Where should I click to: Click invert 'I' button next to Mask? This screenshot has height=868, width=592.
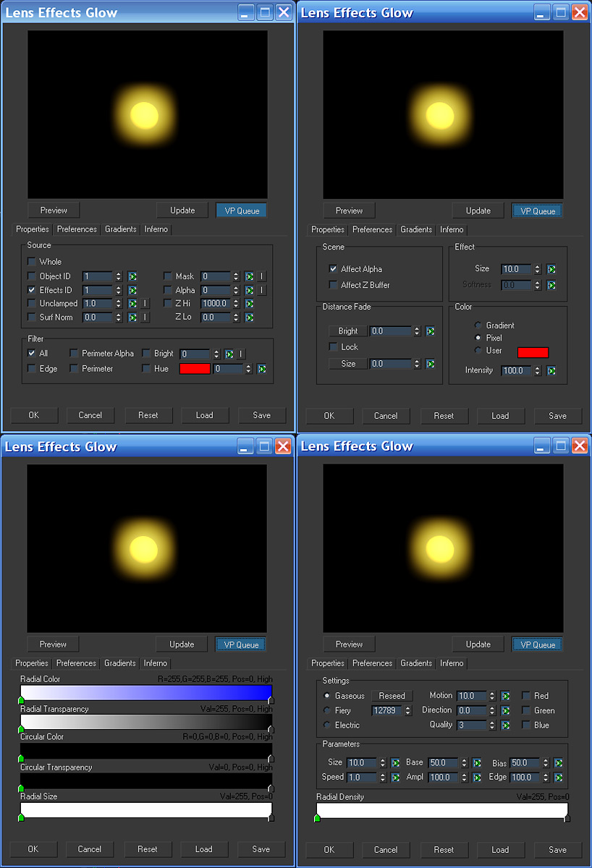[x=262, y=276]
